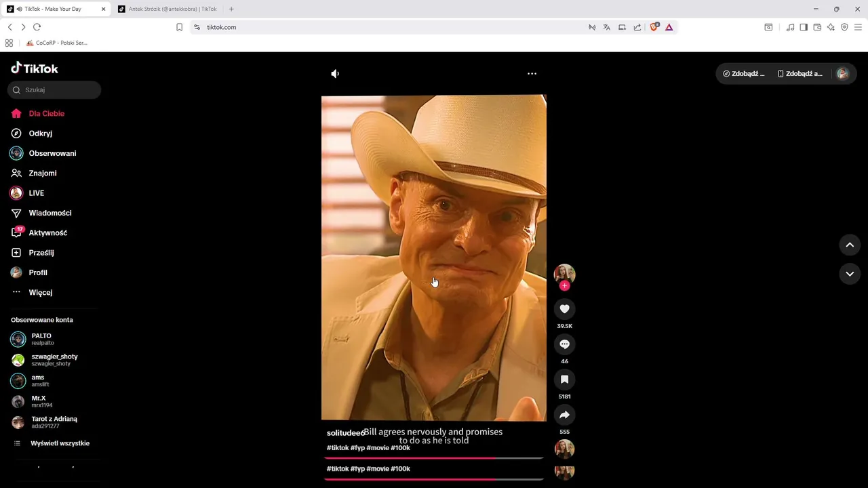The image size is (868, 488).
Task: Click the TikTok logo
Action: (34, 68)
